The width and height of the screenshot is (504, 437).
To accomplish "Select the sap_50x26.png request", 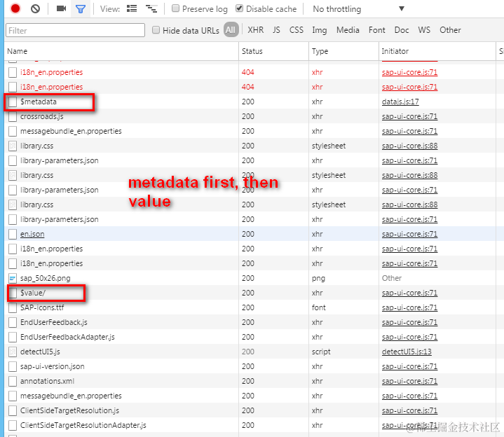I will (x=46, y=279).
